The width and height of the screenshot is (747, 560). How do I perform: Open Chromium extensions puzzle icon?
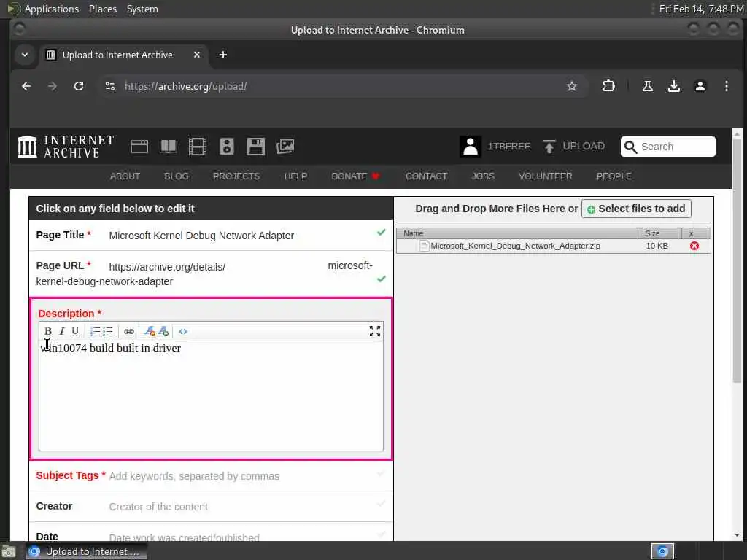pos(608,86)
